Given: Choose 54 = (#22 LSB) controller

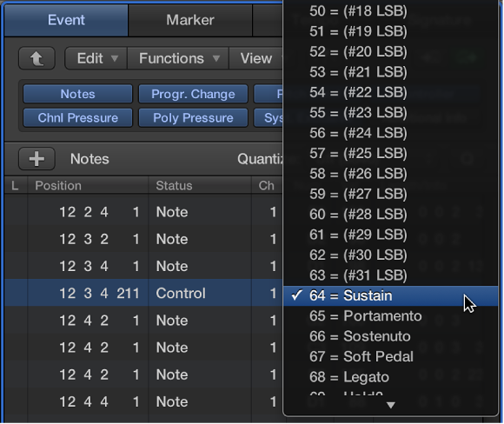Looking at the screenshot, I should pos(390,92).
